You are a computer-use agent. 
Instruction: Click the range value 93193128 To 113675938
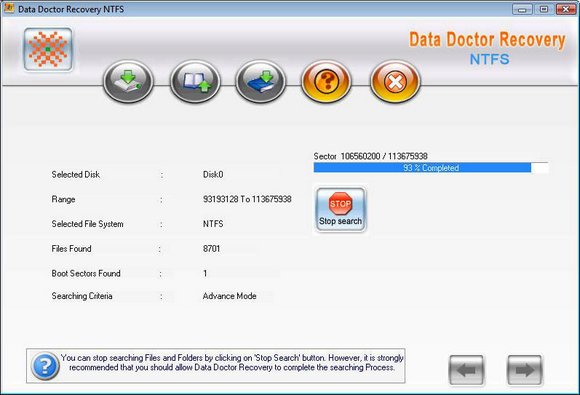pos(247,199)
